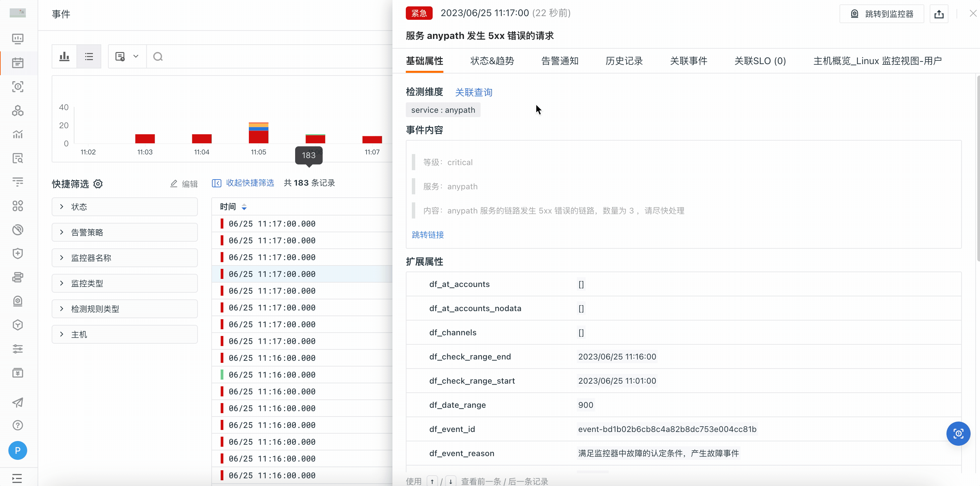Click the 编辑 edit button
The image size is (980, 486).
click(x=184, y=184)
